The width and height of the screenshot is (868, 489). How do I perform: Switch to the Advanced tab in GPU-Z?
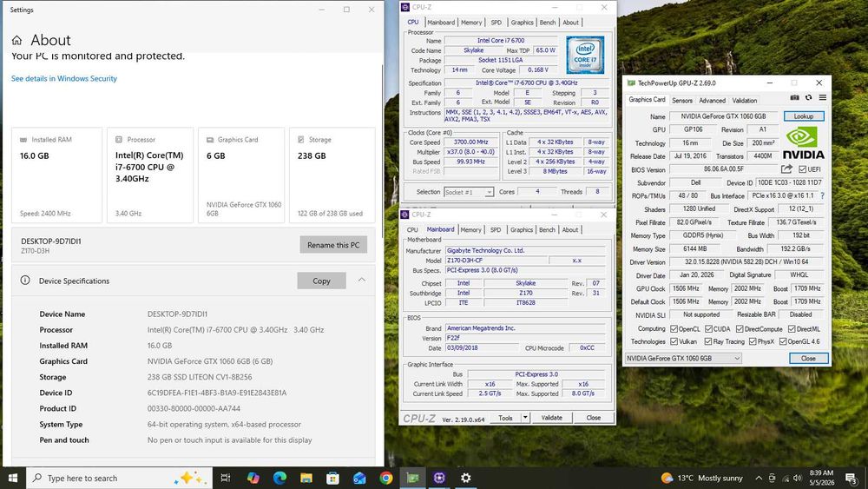point(712,100)
